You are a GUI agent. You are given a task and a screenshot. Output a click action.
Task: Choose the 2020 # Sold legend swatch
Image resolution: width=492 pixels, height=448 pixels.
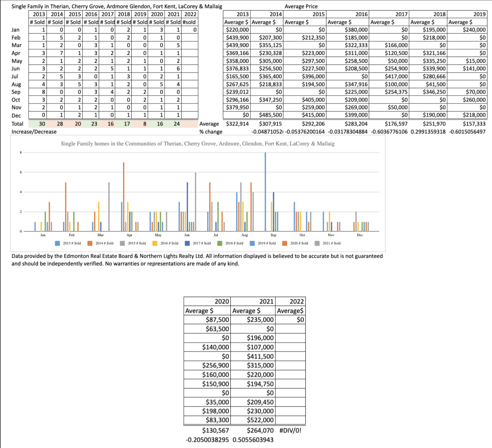285,243
